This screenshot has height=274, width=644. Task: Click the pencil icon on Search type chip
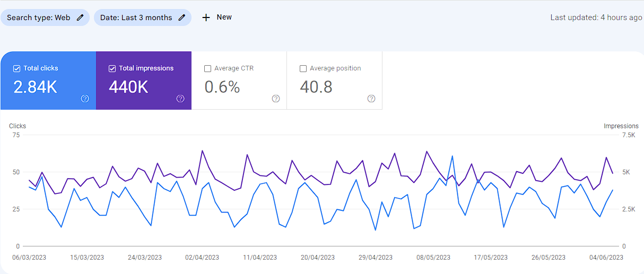coord(80,17)
